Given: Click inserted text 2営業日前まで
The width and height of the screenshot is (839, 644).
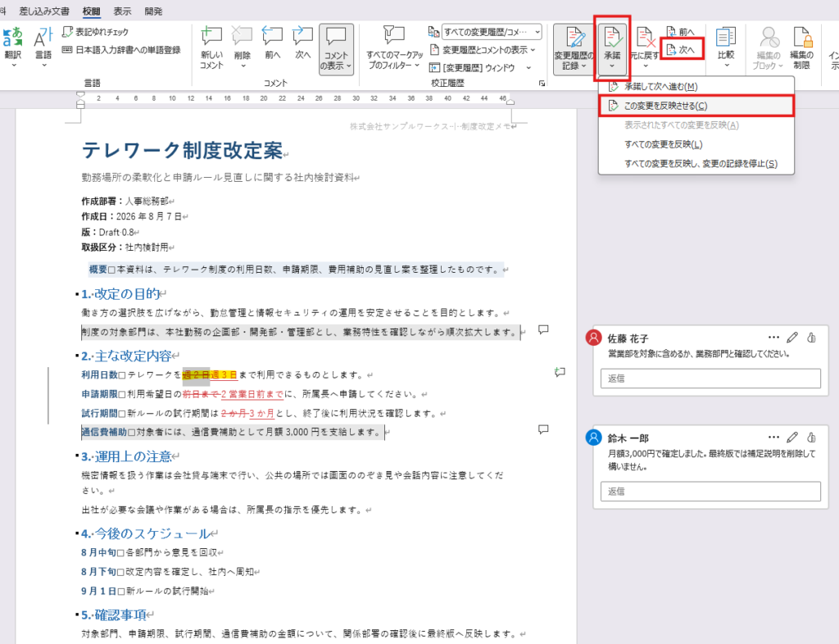Looking at the screenshot, I should [x=252, y=394].
